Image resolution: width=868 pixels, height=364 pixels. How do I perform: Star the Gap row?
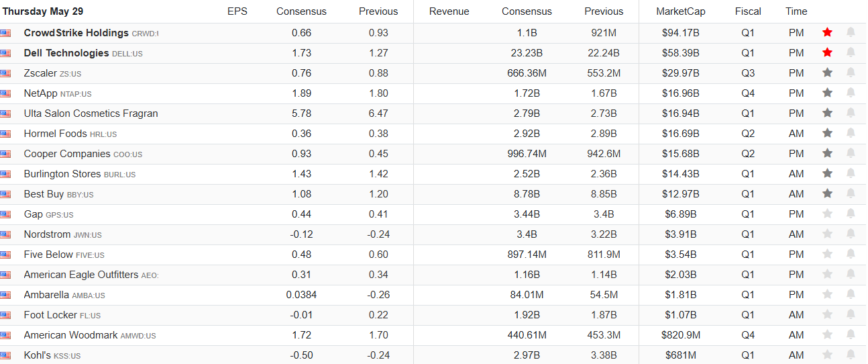tap(827, 214)
